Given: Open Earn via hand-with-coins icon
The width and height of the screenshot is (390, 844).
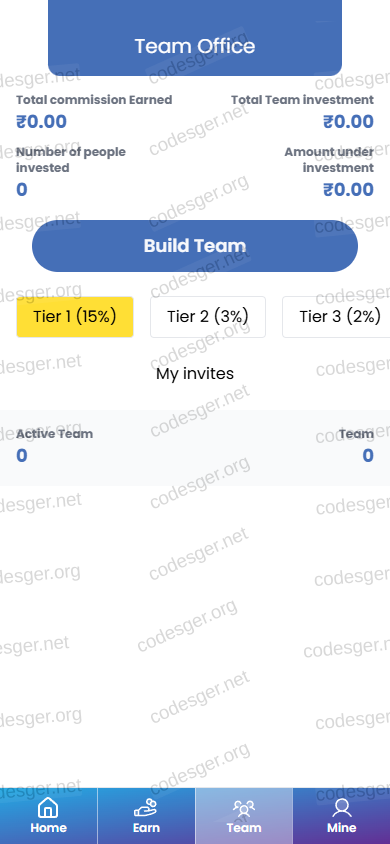Looking at the screenshot, I should click(x=146, y=808).
